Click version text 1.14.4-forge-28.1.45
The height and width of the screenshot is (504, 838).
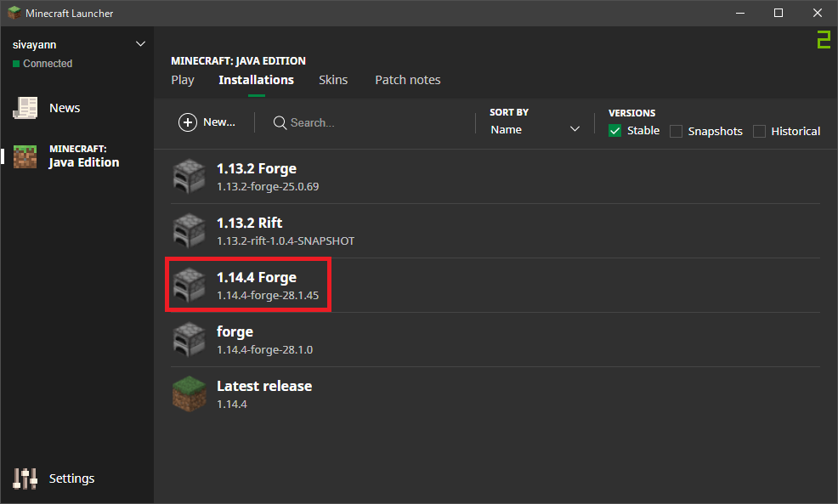(268, 296)
